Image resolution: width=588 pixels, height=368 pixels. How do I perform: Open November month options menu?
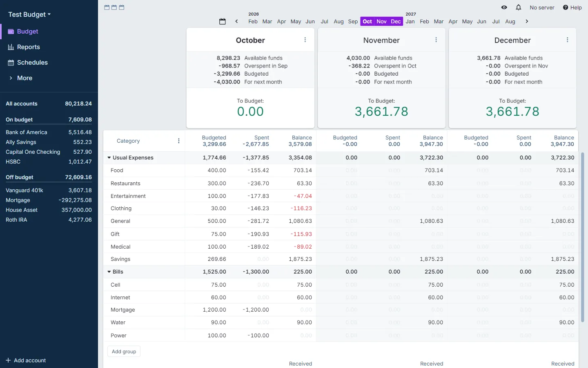[x=436, y=40]
